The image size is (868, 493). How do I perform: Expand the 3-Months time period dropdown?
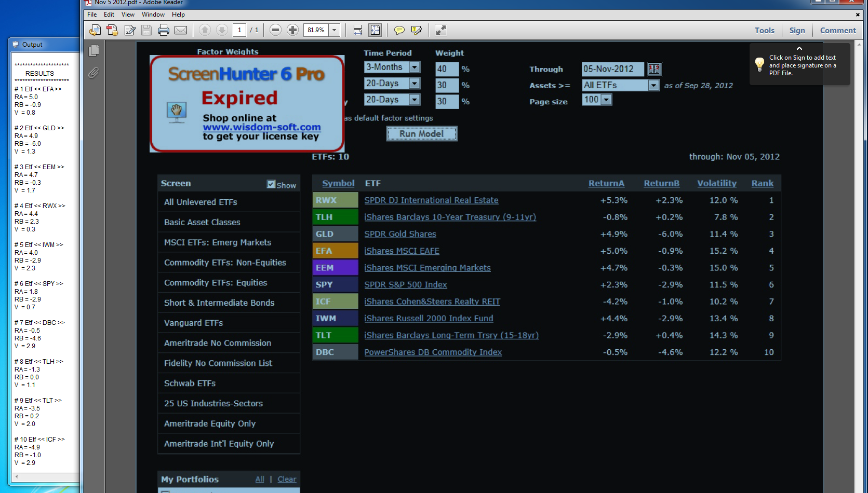pyautogui.click(x=415, y=67)
